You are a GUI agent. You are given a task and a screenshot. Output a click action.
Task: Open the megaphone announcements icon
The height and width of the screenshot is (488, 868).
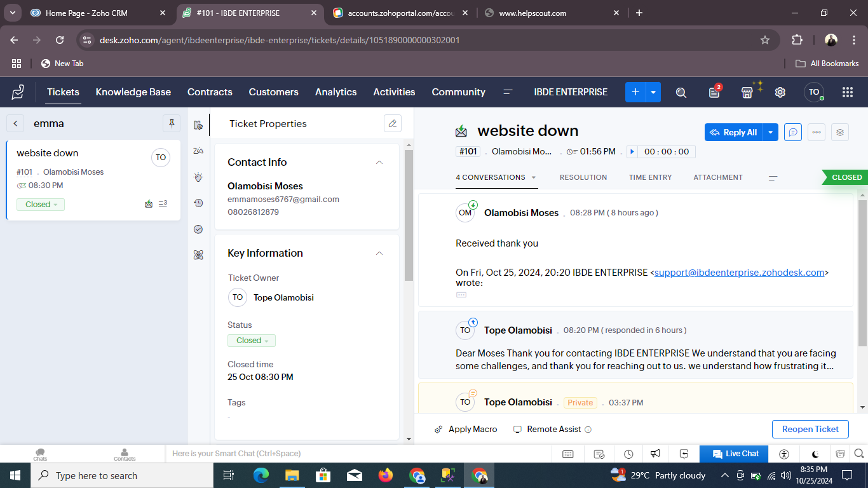click(x=655, y=454)
